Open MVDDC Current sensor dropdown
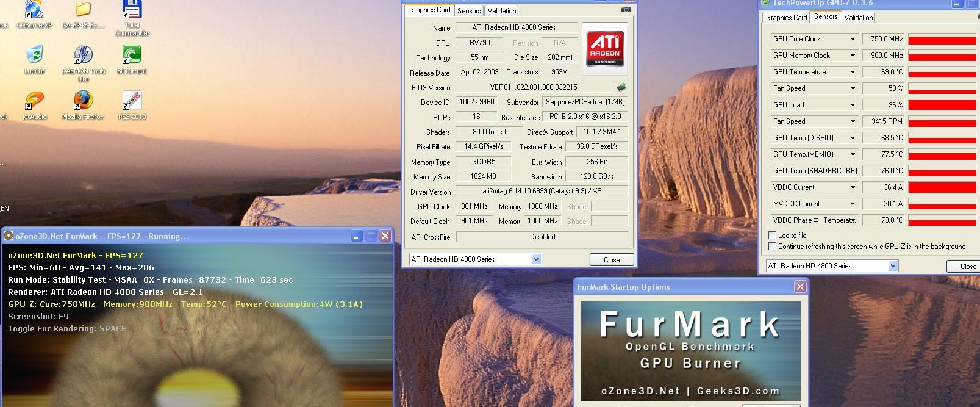Screen dimensions: 980x407 pyautogui.click(x=853, y=204)
